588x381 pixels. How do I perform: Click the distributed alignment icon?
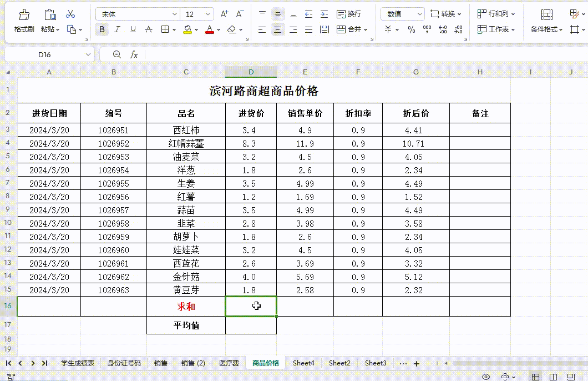click(x=325, y=29)
